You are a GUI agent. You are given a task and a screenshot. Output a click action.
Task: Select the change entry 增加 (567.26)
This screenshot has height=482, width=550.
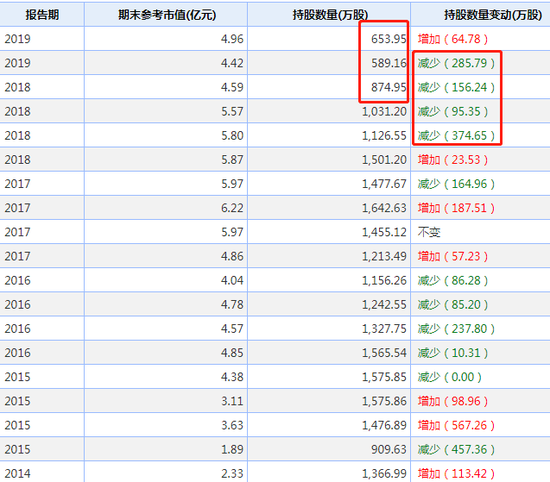[x=456, y=425]
